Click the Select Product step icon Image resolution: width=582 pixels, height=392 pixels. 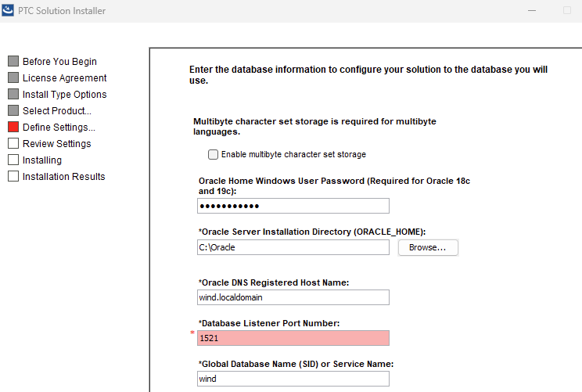tap(13, 110)
